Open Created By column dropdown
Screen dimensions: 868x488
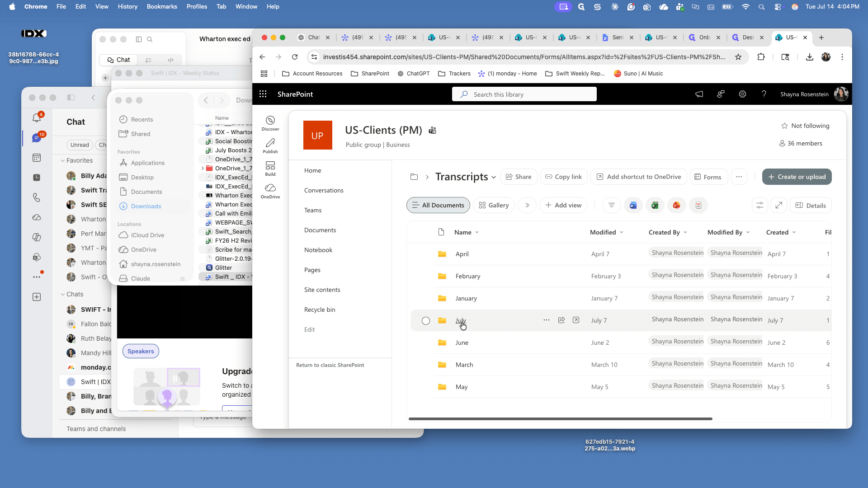[x=685, y=232]
